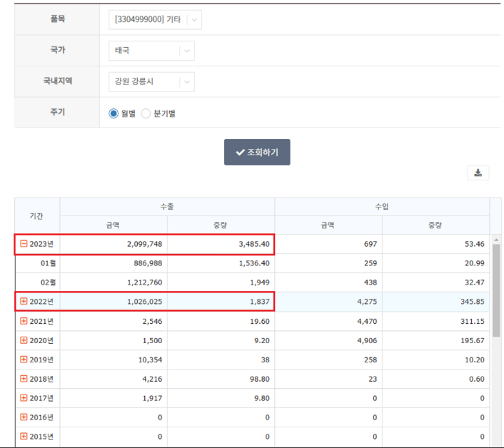Expand the 2020년 row with plus icon
The image size is (504, 448).
click(24, 340)
